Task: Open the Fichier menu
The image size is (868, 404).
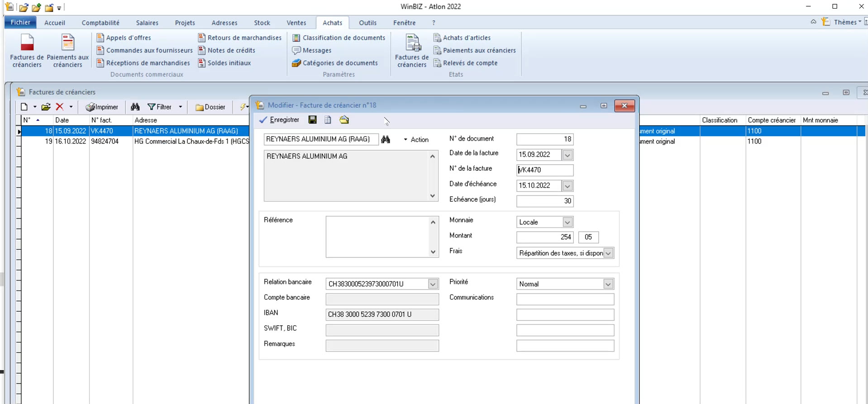Action: click(20, 22)
